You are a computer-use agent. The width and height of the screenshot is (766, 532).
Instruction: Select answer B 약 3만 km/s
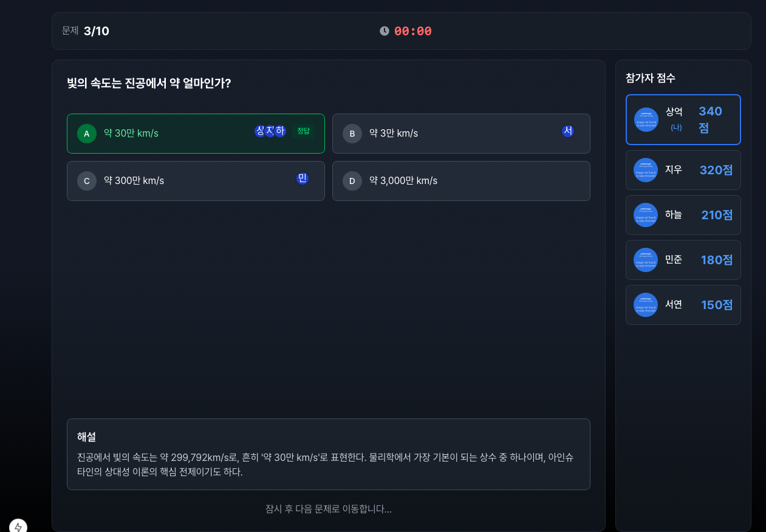[461, 134]
